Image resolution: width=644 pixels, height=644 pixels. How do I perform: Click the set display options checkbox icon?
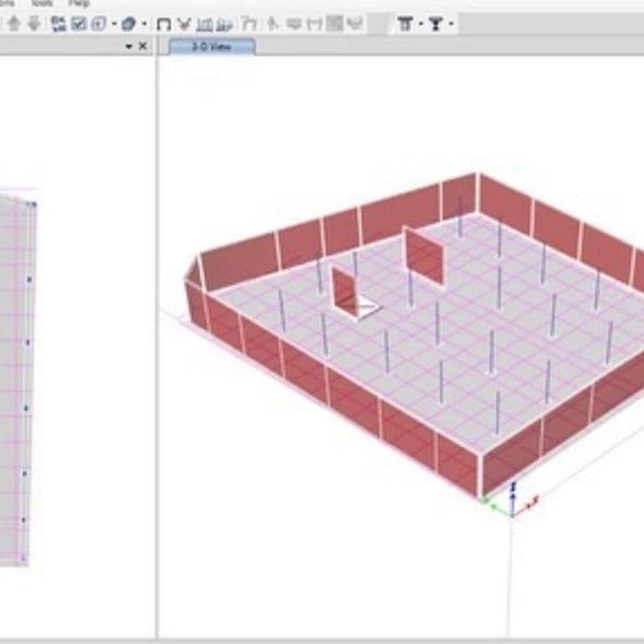78,24
